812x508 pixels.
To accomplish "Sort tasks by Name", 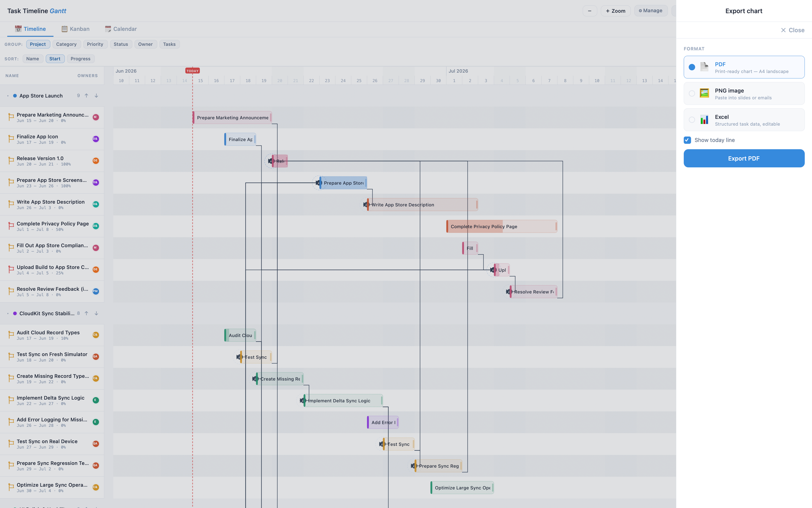I will [33, 59].
